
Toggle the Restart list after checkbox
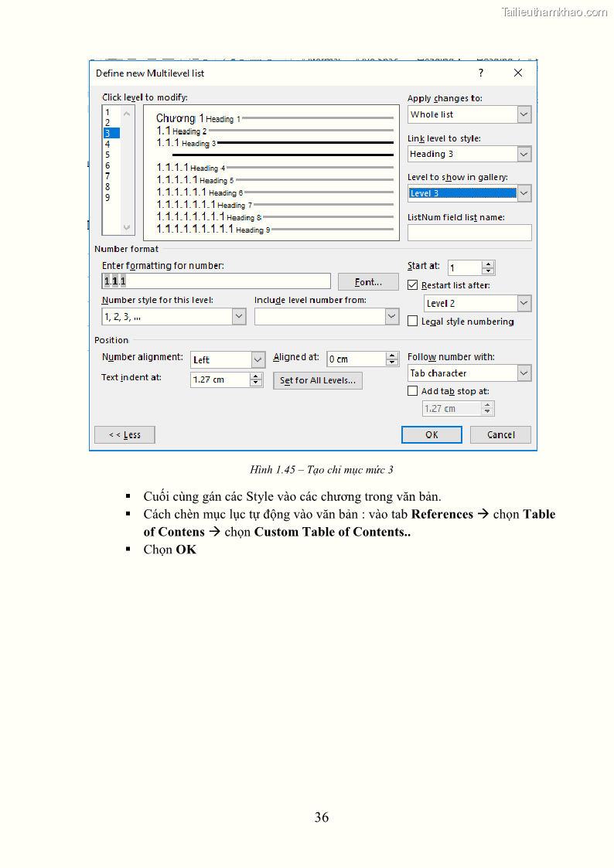pyautogui.click(x=413, y=285)
